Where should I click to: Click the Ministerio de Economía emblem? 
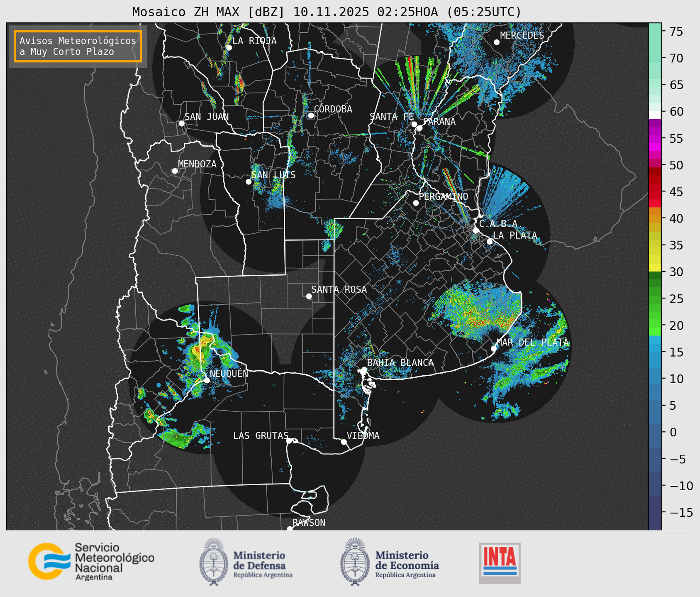[355, 562]
